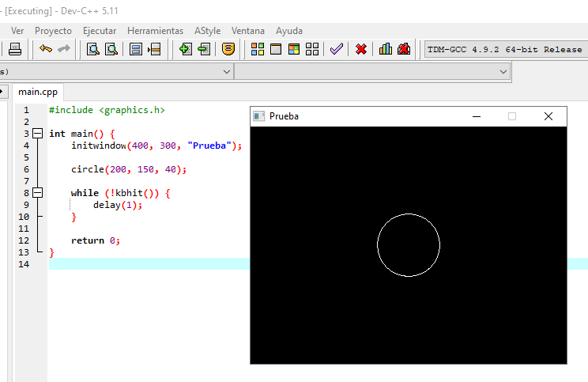
Task: Click 'kbhit' in the while condition
Action: click(x=129, y=193)
